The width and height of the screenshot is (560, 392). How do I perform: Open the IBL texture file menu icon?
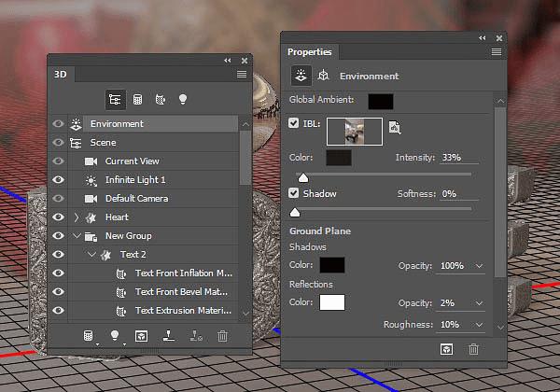pyautogui.click(x=394, y=128)
